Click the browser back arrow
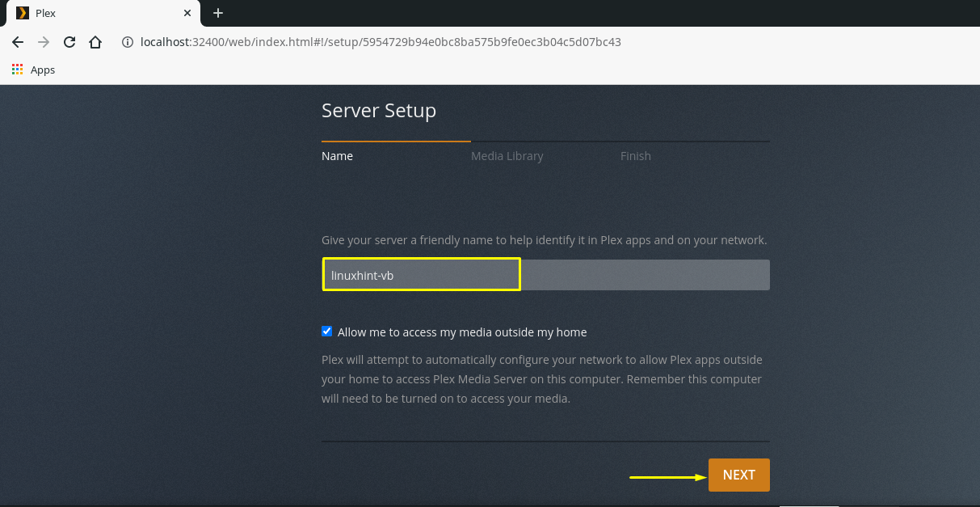 tap(18, 42)
